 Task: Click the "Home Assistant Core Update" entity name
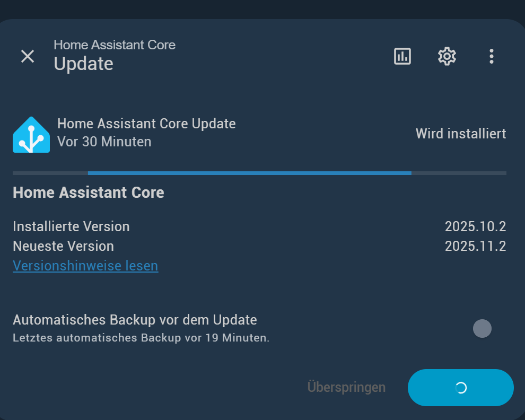[x=146, y=124]
